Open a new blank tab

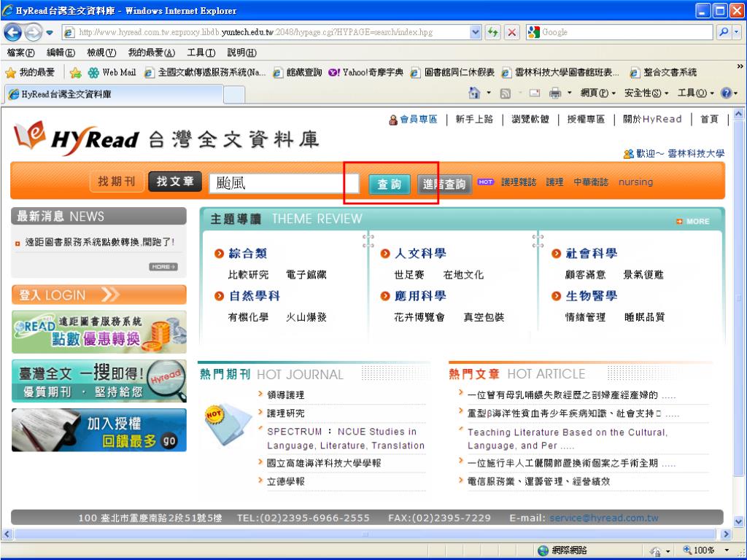233,94
